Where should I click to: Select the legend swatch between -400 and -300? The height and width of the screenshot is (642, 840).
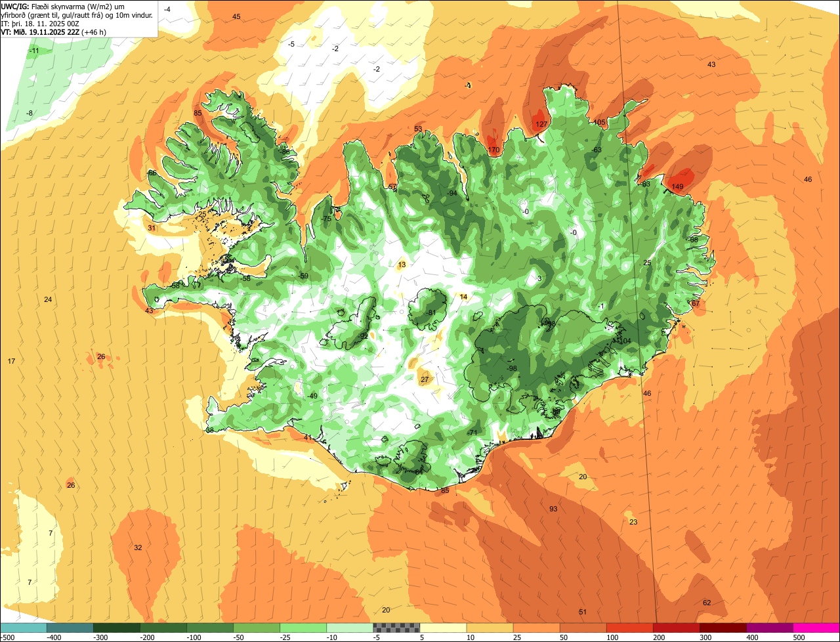[x=70, y=628]
